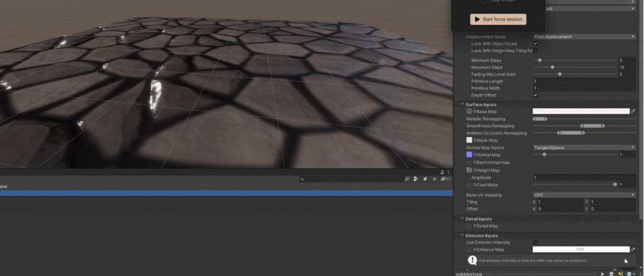The height and width of the screenshot is (276, 644).
Task: Click the Base Map color eyedropper icon
Action: [633, 111]
